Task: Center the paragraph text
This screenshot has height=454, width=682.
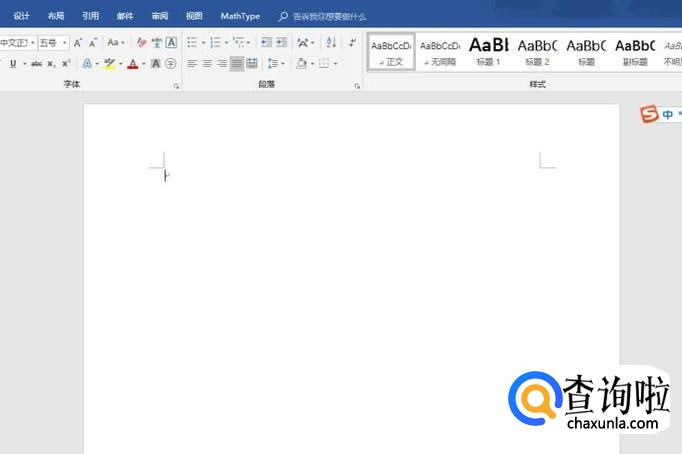Action: coord(207,64)
